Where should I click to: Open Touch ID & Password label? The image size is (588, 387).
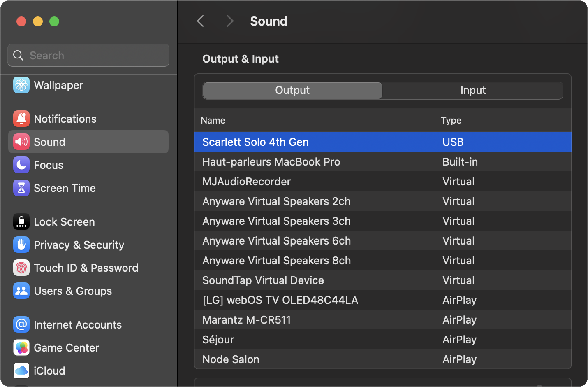coord(86,268)
